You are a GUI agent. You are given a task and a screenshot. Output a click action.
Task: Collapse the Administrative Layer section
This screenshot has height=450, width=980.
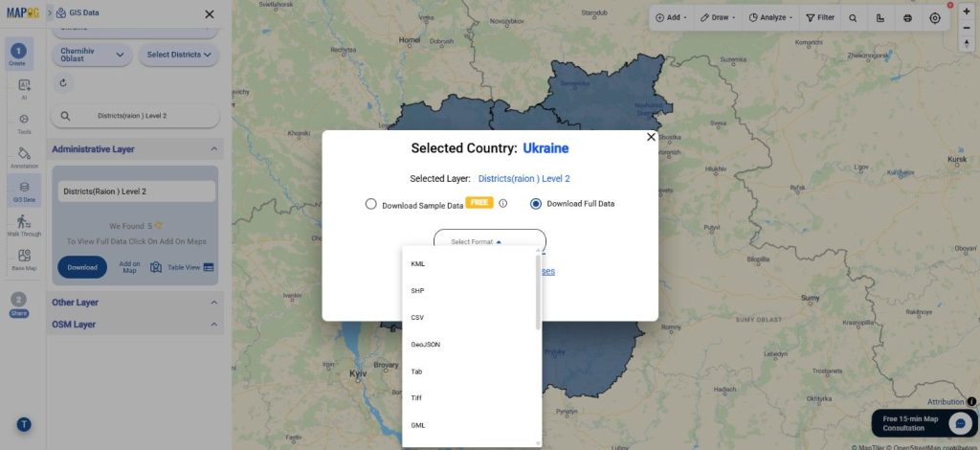click(213, 149)
